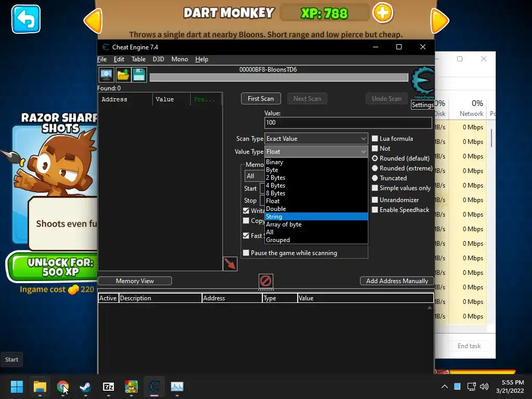Image resolution: width=532 pixels, height=399 pixels.
Task: Enable the Lua formula checkbox
Action: click(375, 138)
